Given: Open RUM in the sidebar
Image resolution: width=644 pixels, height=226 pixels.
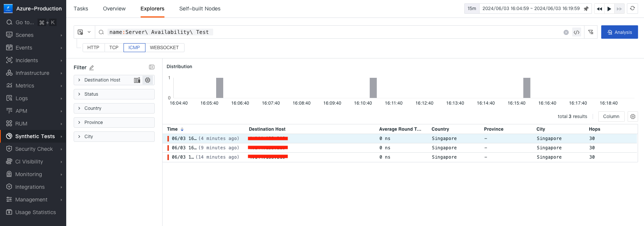Looking at the screenshot, I should click(x=33, y=124).
